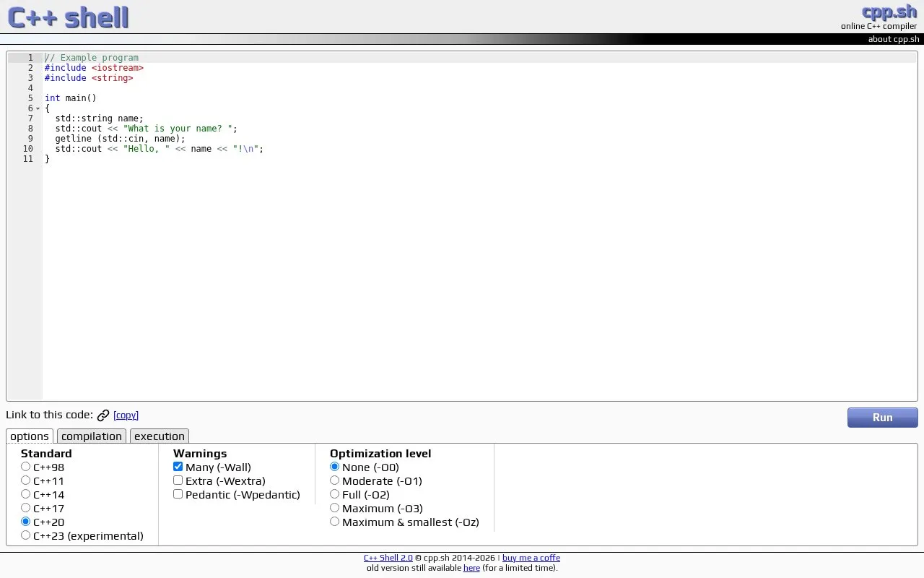Click the 'buy me a coffe' link
Image resolution: width=924 pixels, height=578 pixels.
point(531,558)
